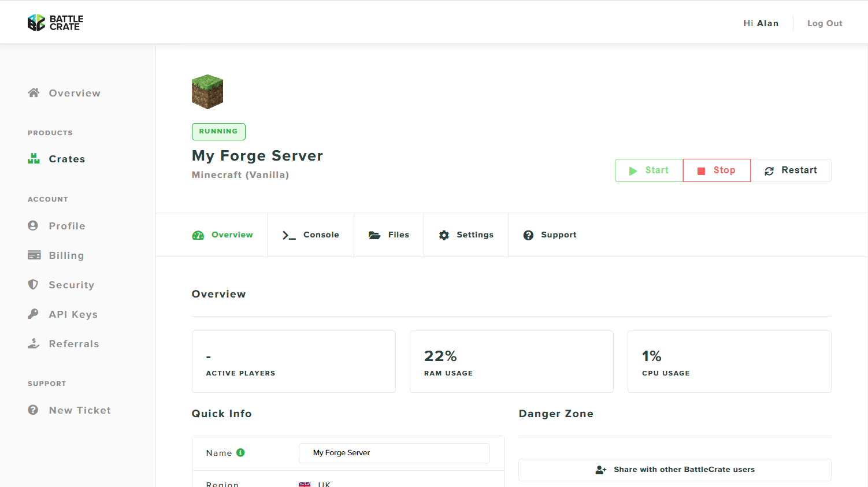Click the My Forge Server heading
Viewport: 868px width, 487px height.
(x=257, y=155)
